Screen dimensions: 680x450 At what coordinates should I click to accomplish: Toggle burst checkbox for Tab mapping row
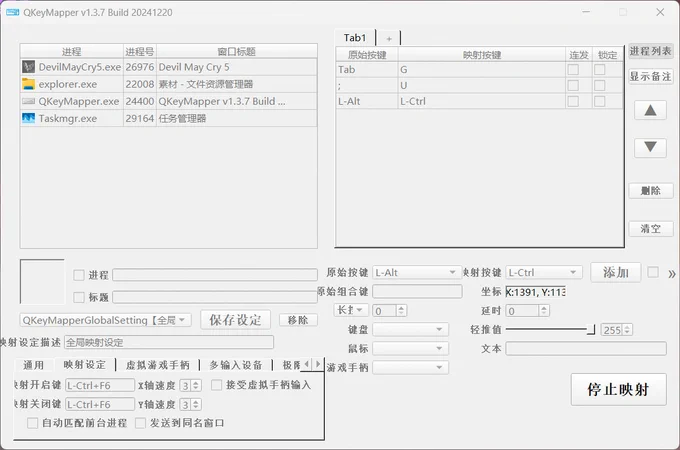click(x=573, y=69)
